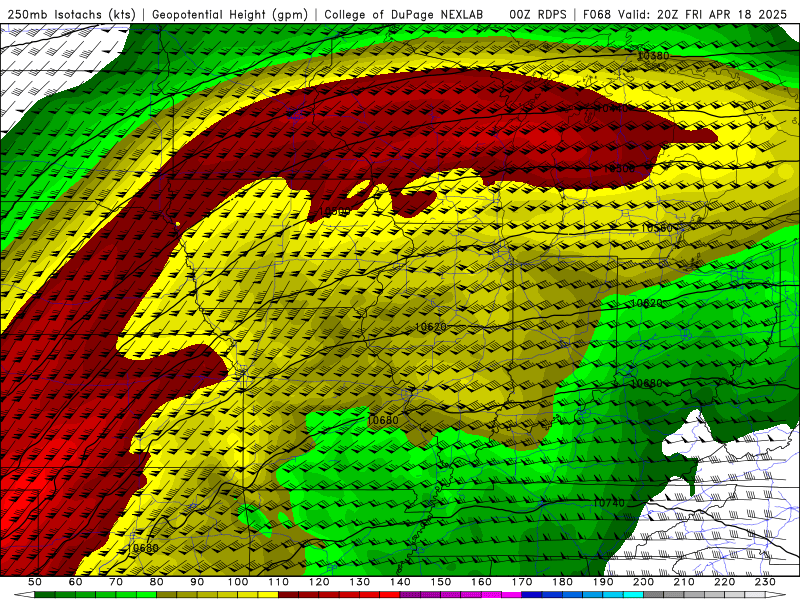Click the 160 label on the color scale

coord(481,582)
